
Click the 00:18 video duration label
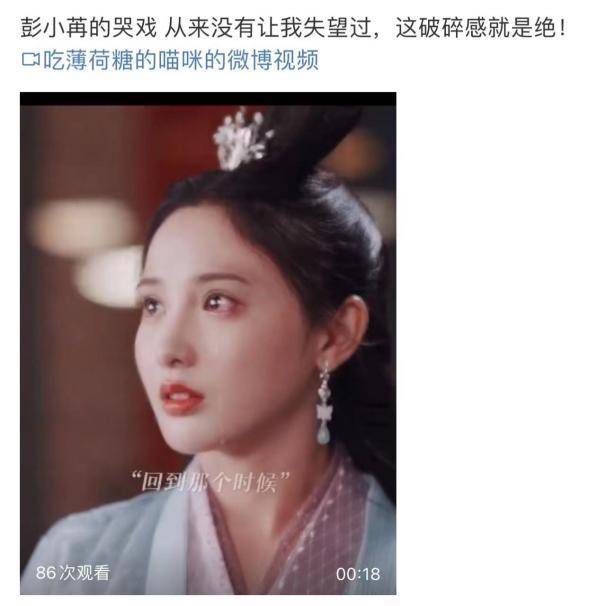358,574
